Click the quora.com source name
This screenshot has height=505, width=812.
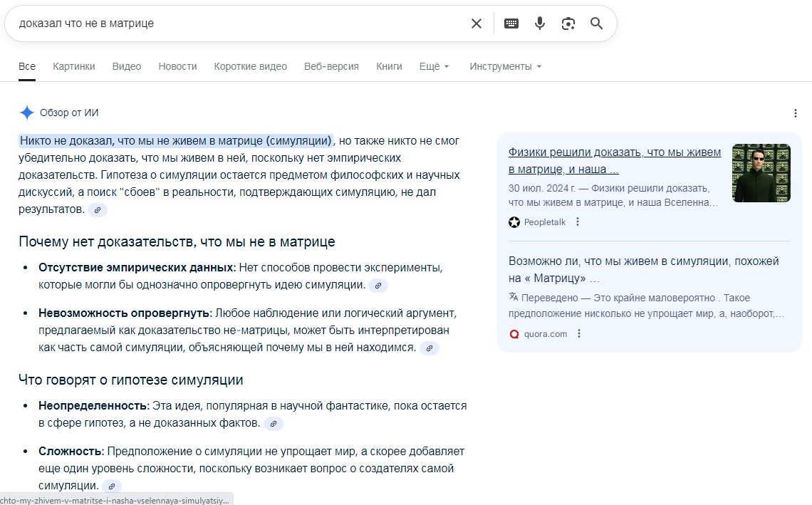pos(546,334)
